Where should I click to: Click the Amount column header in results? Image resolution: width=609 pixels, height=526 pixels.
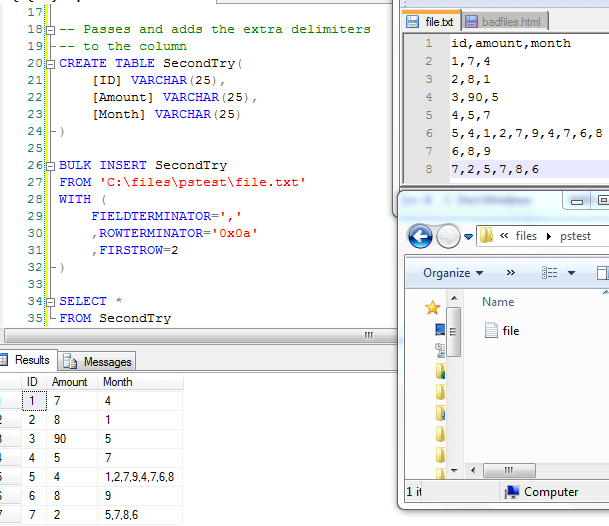tap(70, 382)
